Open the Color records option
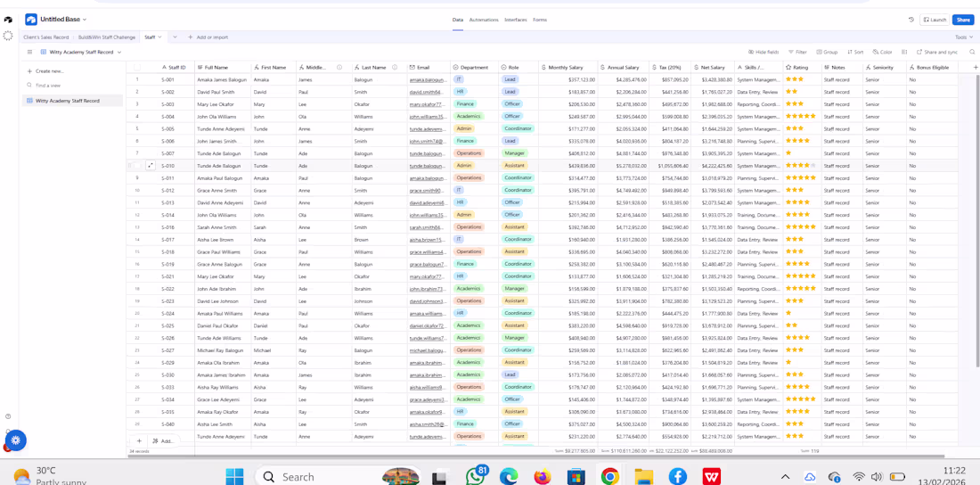This screenshot has width=980, height=485. tap(883, 52)
